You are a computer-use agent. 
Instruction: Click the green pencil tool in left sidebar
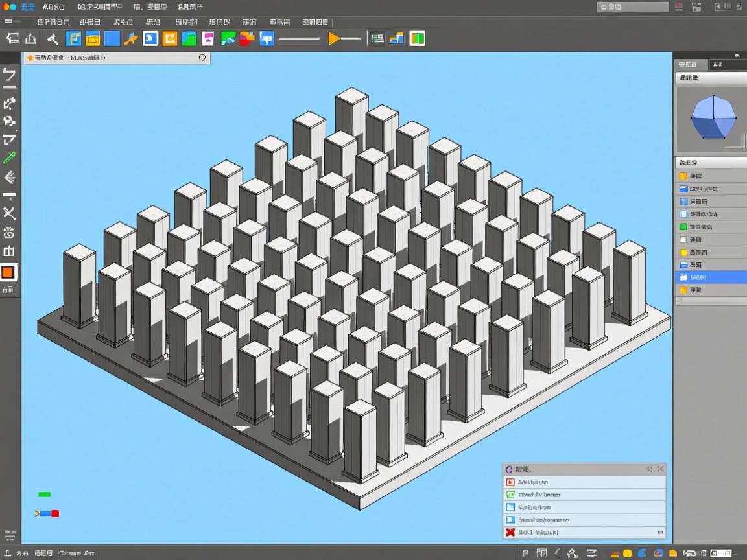pos(9,157)
